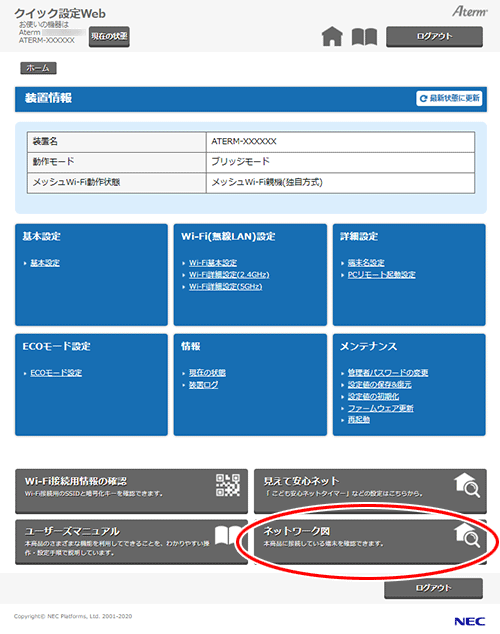Click the Wi-Fi(無線LAN)設定 panel heading

tap(228, 237)
